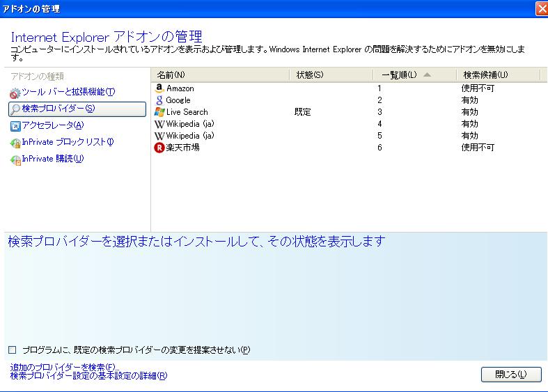
Task: Sort by the 検索候補(U) column header
Action: tap(499, 75)
